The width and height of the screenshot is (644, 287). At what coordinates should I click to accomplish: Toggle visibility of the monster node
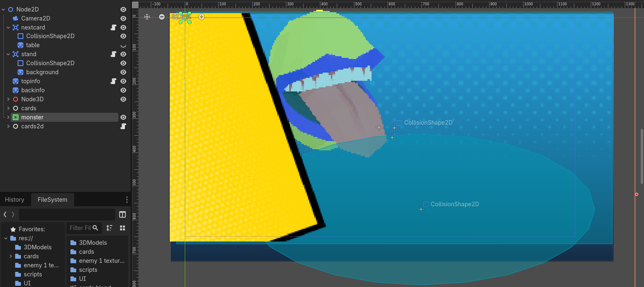(x=123, y=117)
